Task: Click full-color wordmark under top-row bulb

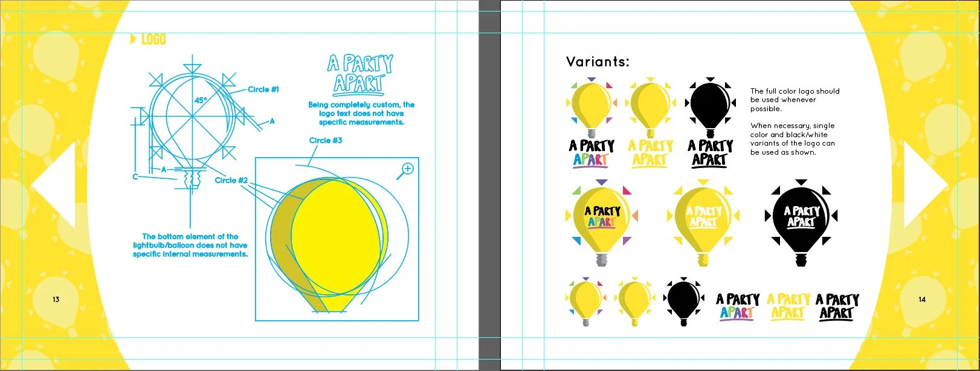Action: [x=592, y=153]
